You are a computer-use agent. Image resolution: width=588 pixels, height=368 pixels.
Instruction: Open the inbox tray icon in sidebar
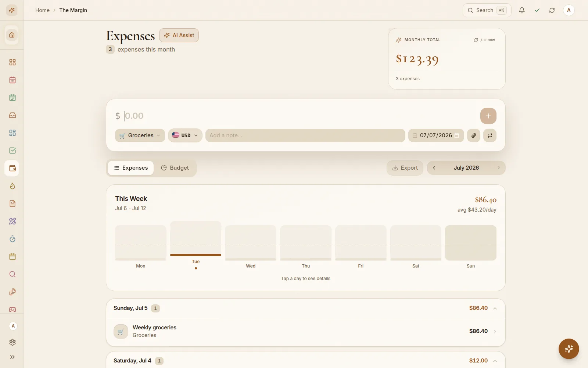12,115
